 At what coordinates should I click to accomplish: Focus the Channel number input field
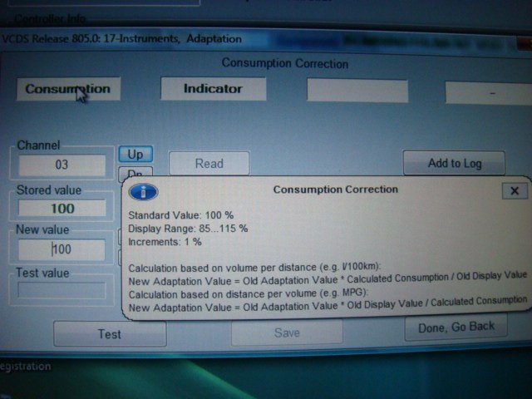62,165
